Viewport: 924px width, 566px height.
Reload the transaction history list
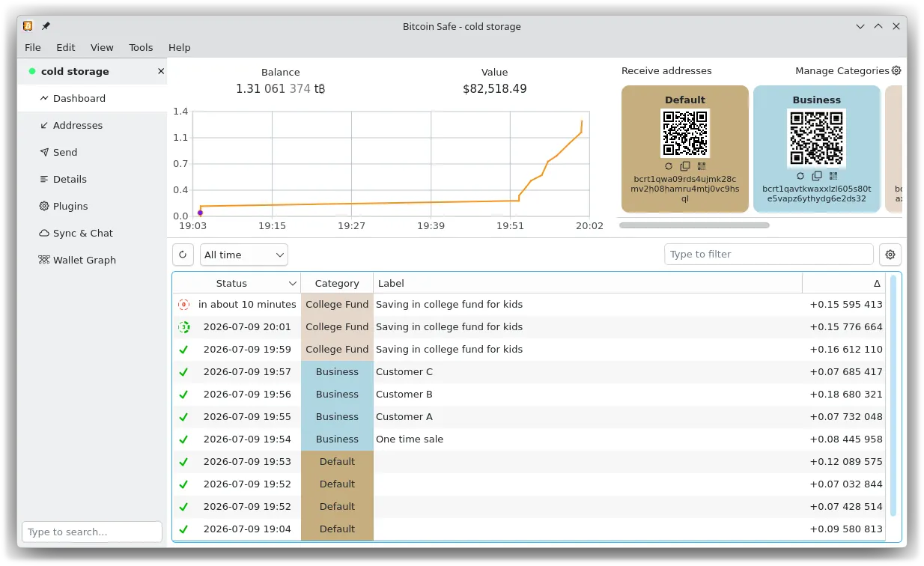pos(183,255)
